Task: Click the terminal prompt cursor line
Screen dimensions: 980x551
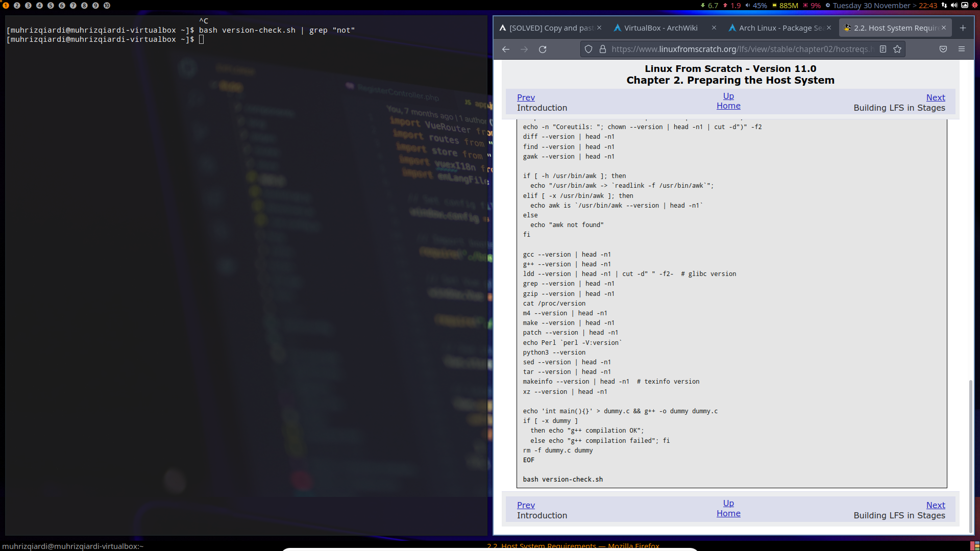Action: pyautogui.click(x=105, y=39)
